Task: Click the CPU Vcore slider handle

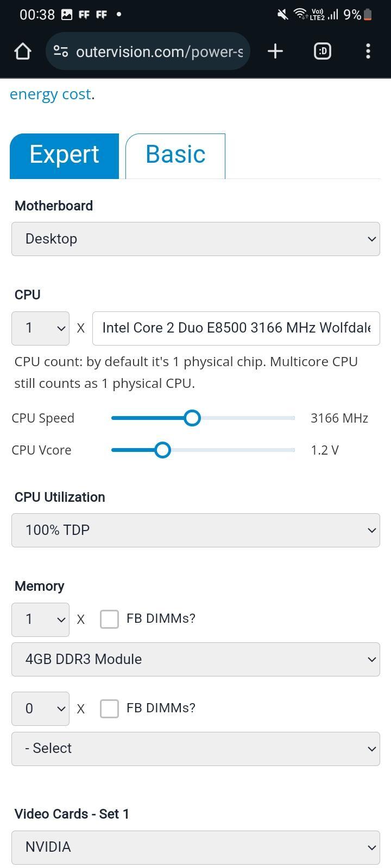Action: click(162, 450)
